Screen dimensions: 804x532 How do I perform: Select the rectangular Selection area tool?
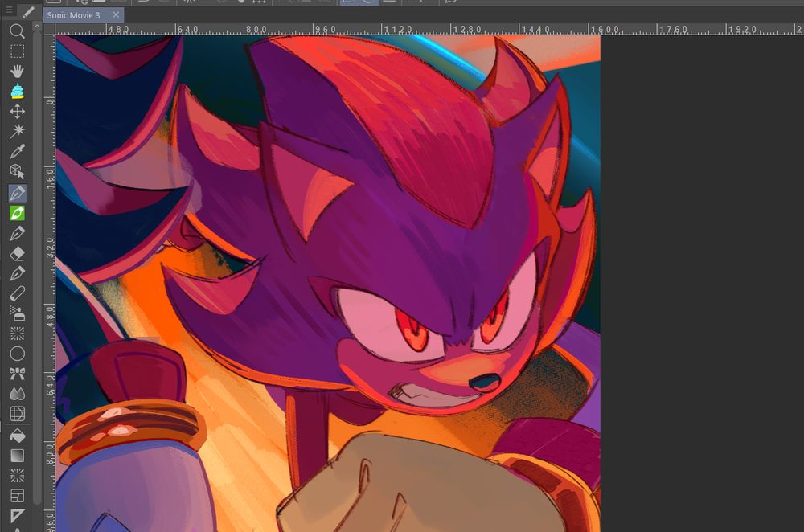(x=17, y=51)
